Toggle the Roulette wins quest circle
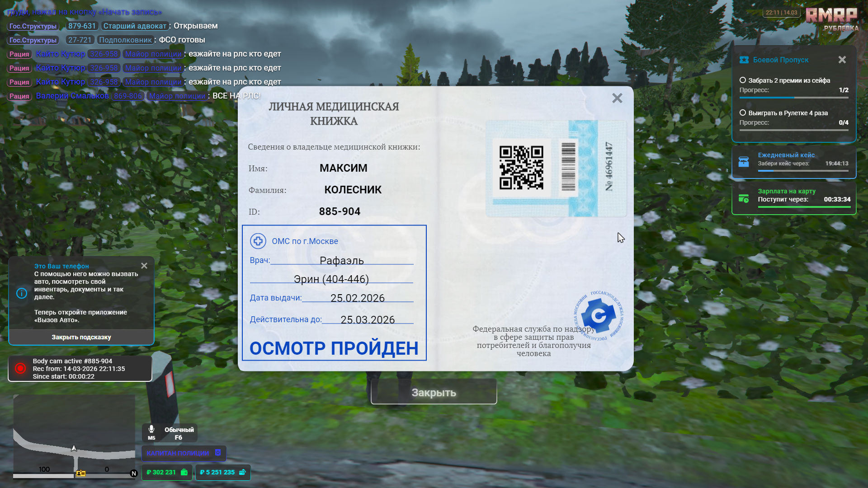The width and height of the screenshot is (868, 488). [742, 113]
